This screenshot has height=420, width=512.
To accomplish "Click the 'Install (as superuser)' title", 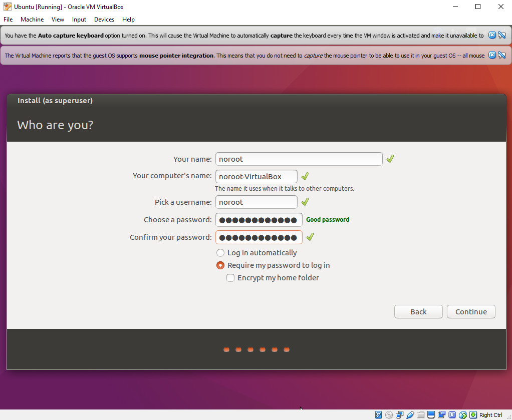I will click(55, 101).
